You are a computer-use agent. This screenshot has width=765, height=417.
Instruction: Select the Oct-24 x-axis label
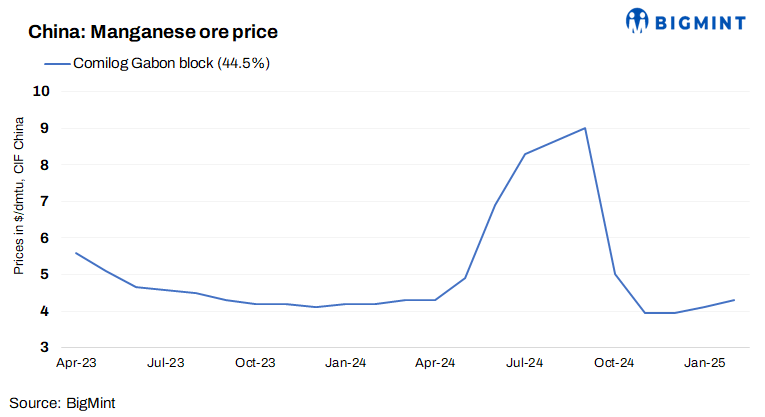click(614, 363)
